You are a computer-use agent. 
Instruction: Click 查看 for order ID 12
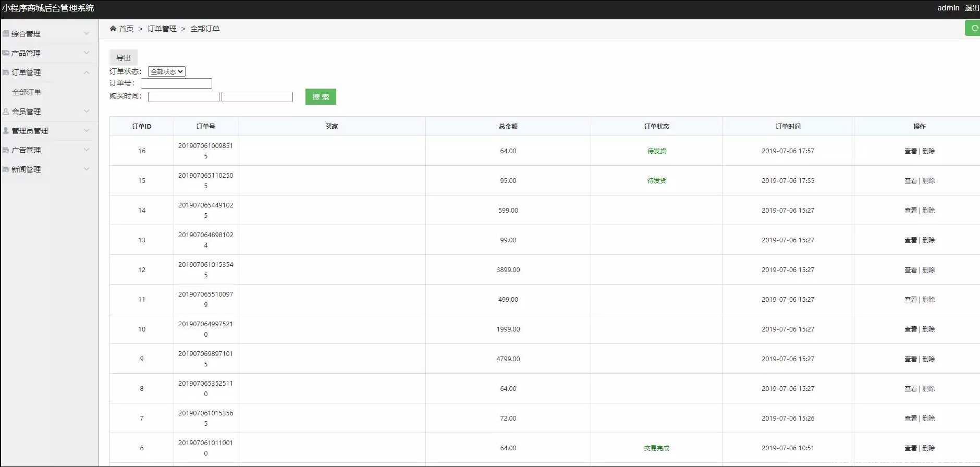[911, 270]
